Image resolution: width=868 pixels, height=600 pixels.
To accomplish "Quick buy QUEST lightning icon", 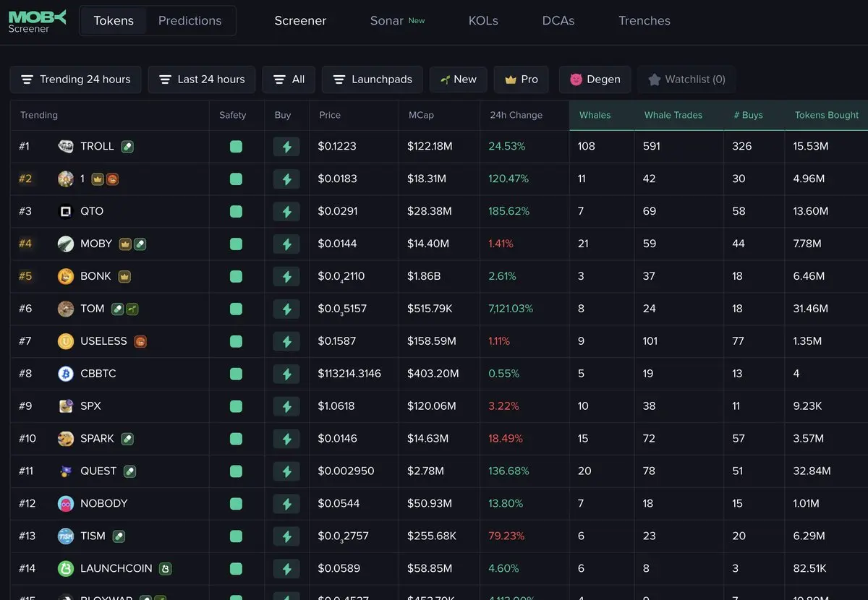I will 286,472.
